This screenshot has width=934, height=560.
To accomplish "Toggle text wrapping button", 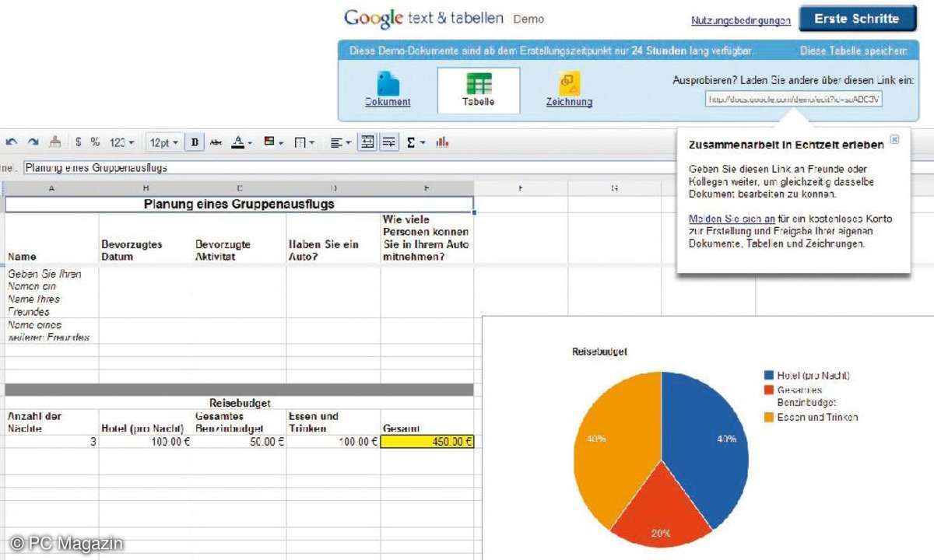I will pyautogui.click(x=389, y=142).
